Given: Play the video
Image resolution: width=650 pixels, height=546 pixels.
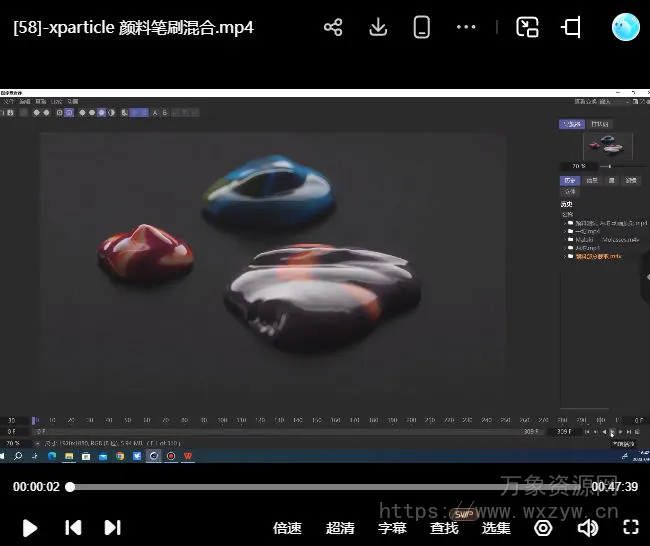Looking at the screenshot, I should 30,527.
